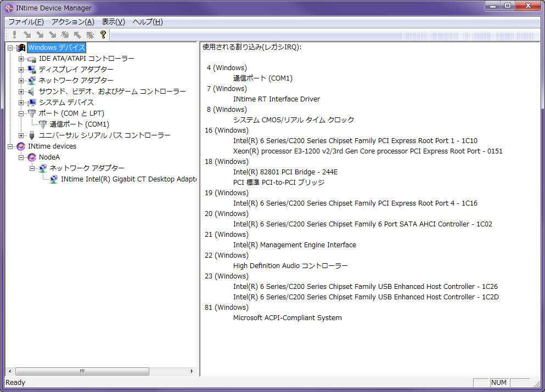The image size is (545, 392).
Task: Click the 通信ポート (COM1) tree icon
Action: (43, 124)
